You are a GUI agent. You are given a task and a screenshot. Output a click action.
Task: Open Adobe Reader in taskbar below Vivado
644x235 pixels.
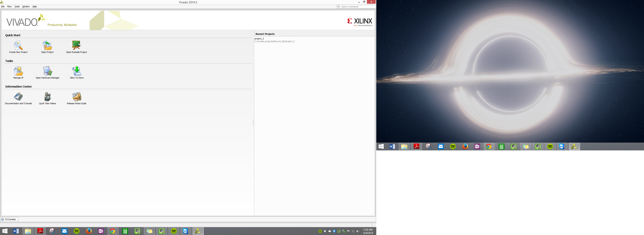(x=40, y=231)
